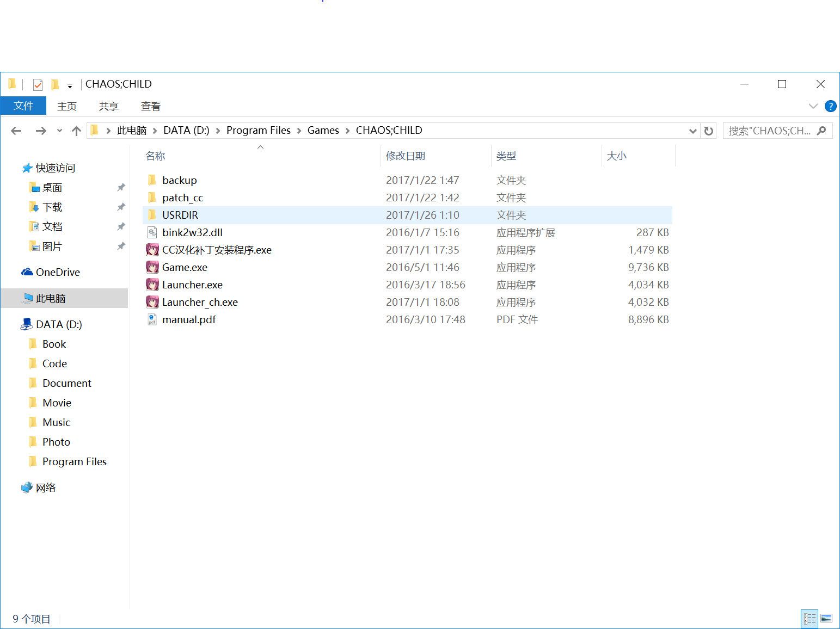
Task: Go up one folder level
Action: (x=77, y=131)
